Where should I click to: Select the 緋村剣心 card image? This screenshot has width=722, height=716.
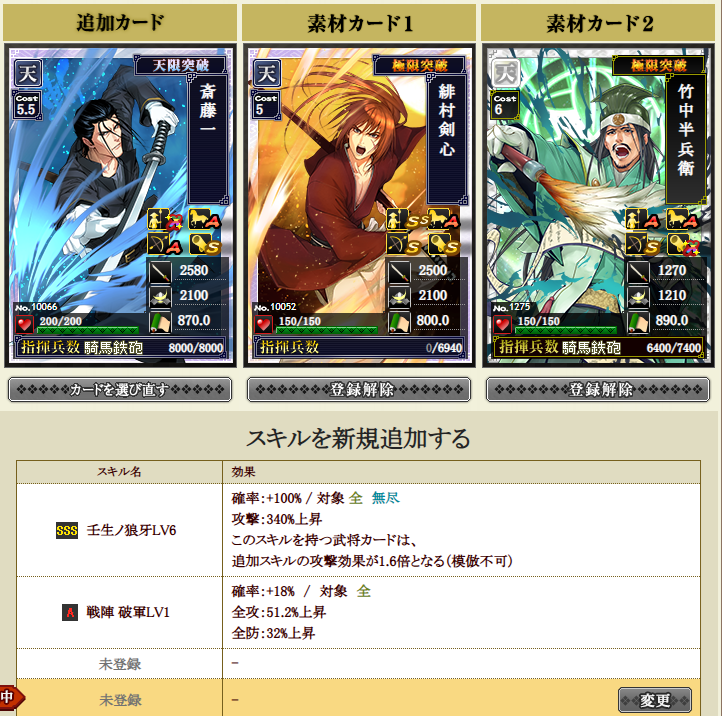tap(359, 205)
